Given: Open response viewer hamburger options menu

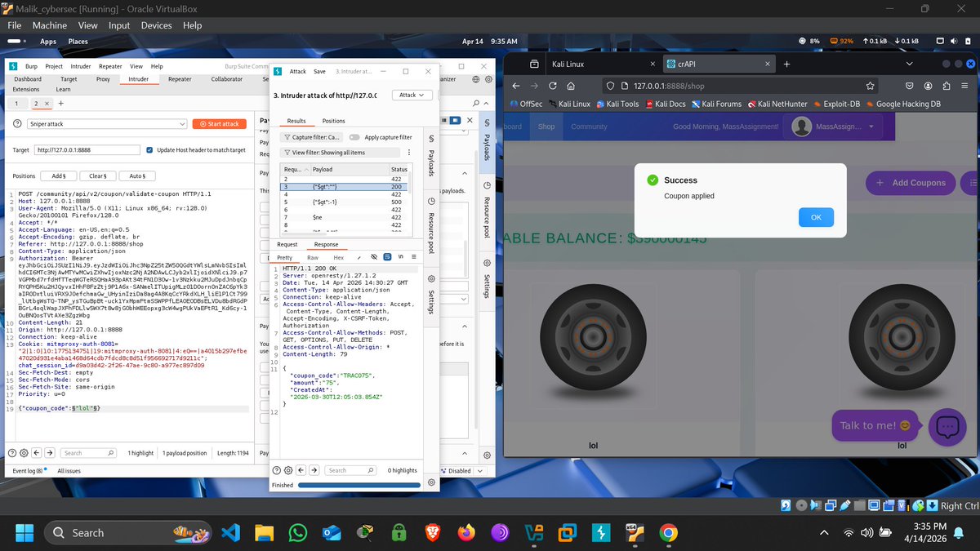Looking at the screenshot, I should (x=414, y=257).
